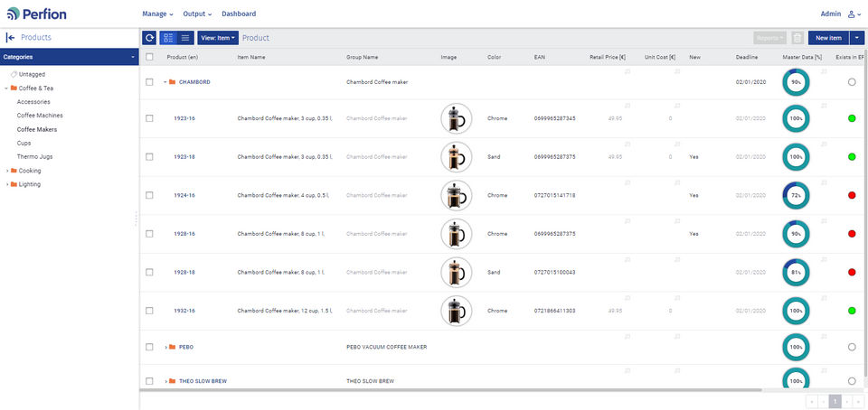
Task: Click the Perfion logo
Action: pos(36,14)
